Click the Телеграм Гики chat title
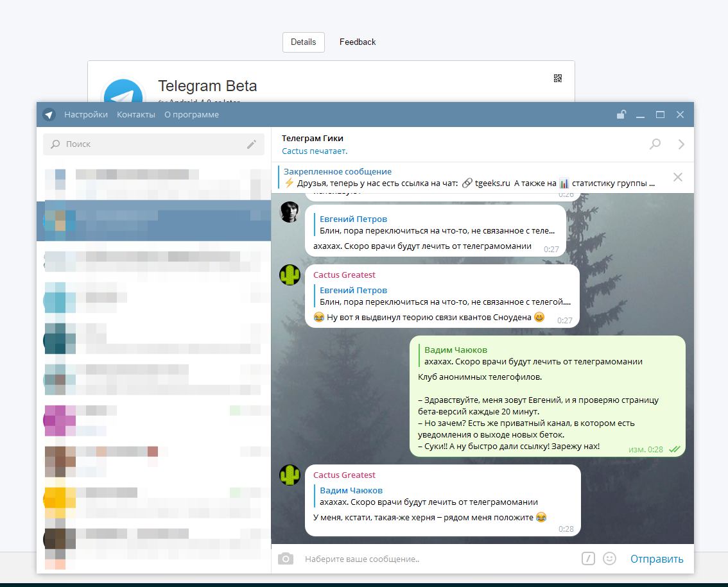The height and width of the screenshot is (587, 728). pos(313,138)
